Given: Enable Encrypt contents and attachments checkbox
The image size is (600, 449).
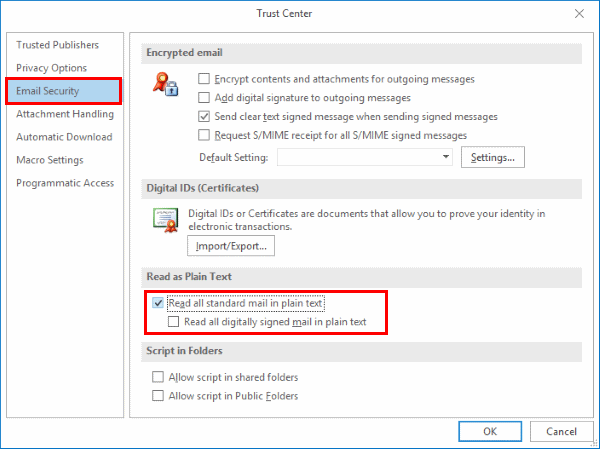Looking at the screenshot, I should coord(204,79).
